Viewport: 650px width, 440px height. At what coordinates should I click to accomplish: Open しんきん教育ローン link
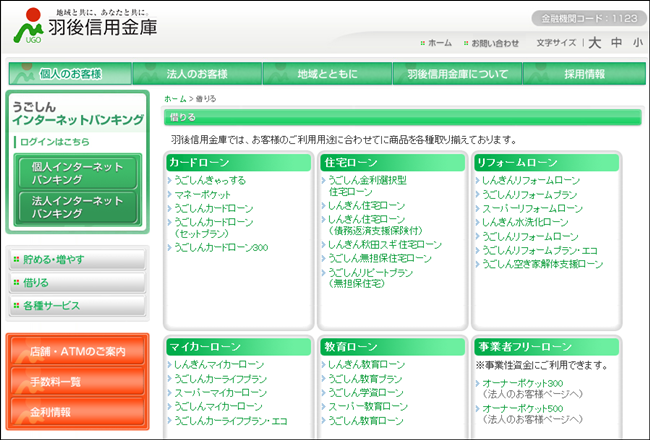[x=366, y=365]
